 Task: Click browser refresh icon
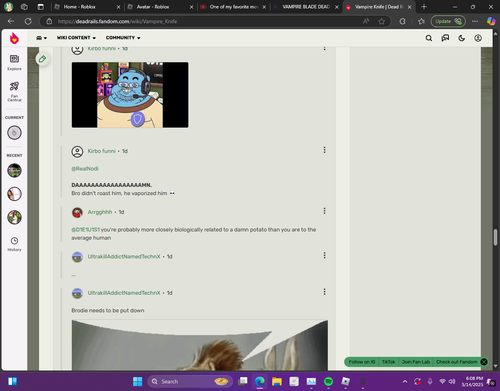pyautogui.click(x=28, y=21)
